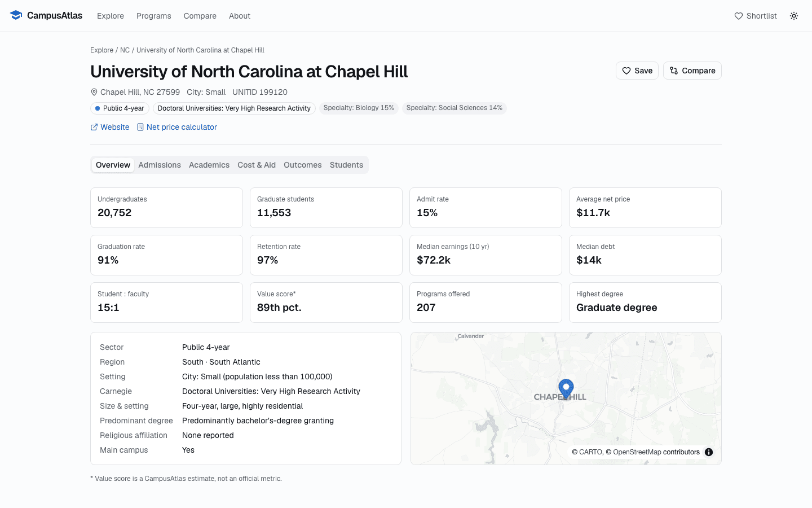This screenshot has width=812, height=508.
Task: Go to Programs in top navigation
Action: click(x=154, y=16)
